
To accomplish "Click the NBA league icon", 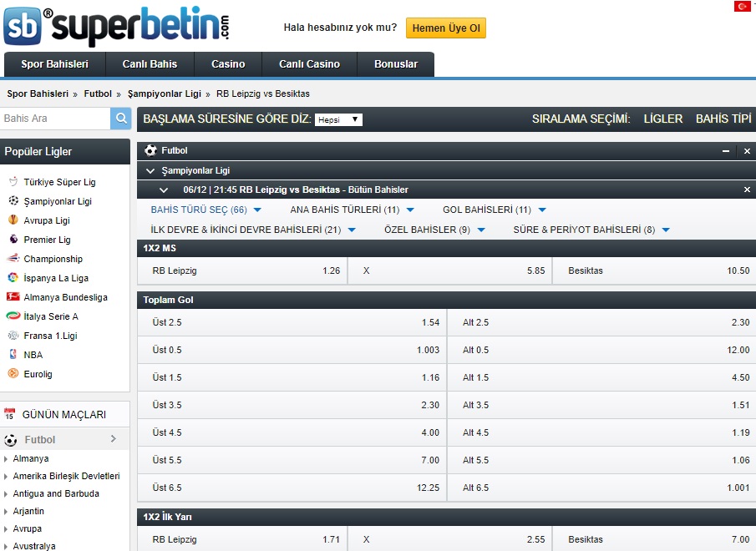I will pos(13,355).
